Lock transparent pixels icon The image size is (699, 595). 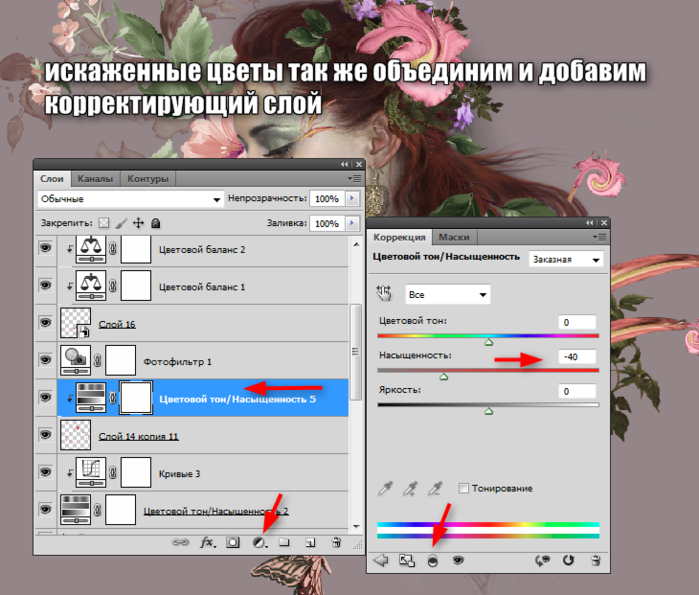point(104,222)
